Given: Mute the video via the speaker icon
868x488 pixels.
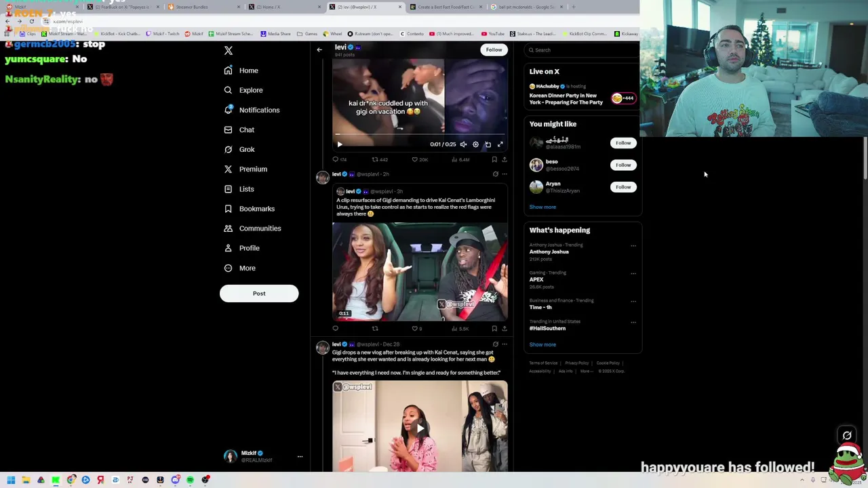Looking at the screenshot, I should point(463,144).
